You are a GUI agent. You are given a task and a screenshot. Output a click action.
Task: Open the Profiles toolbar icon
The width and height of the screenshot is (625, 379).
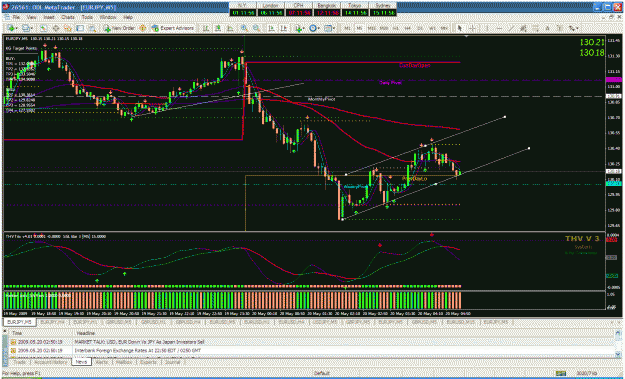coord(26,28)
